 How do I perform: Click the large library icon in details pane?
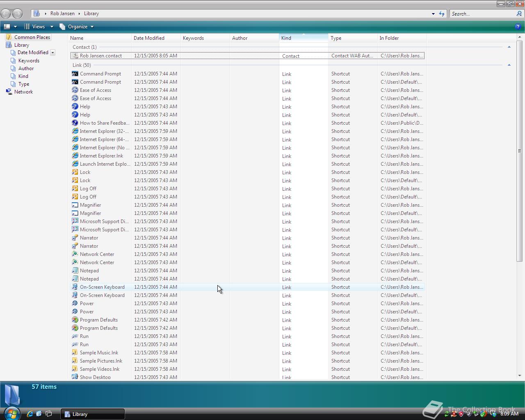tap(12, 395)
